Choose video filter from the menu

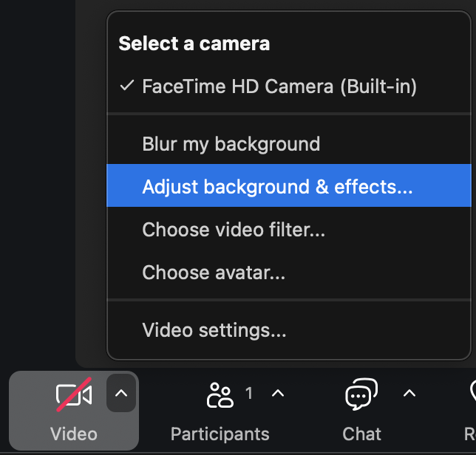pos(234,230)
